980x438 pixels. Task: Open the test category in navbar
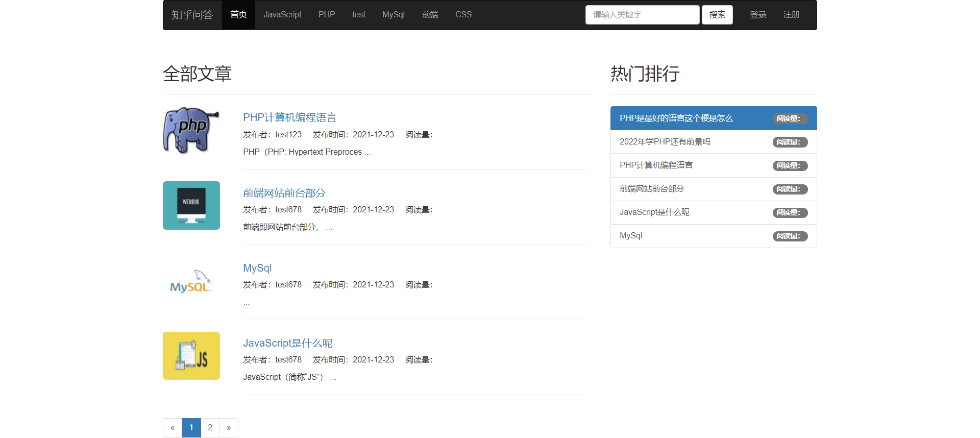pos(359,15)
